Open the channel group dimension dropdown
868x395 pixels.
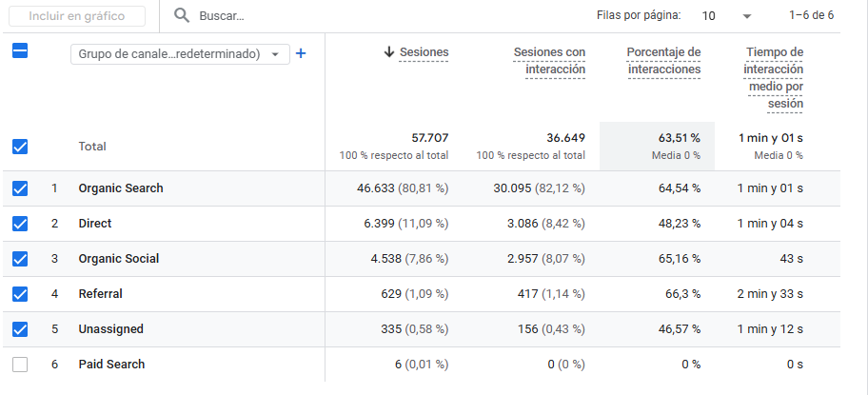(x=180, y=54)
